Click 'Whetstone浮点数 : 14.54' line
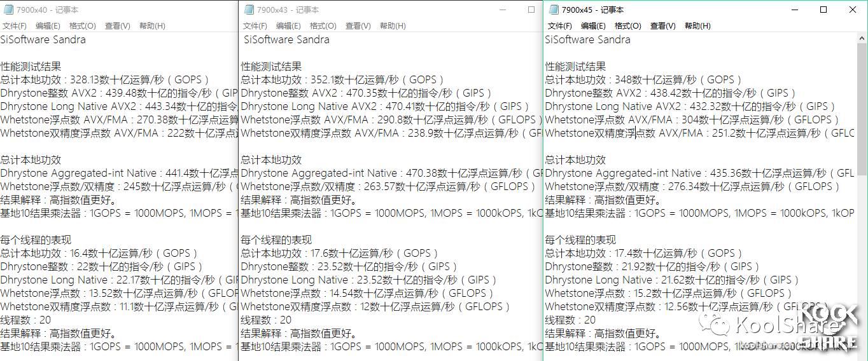Screen dimensions: 868x361 click(x=368, y=293)
